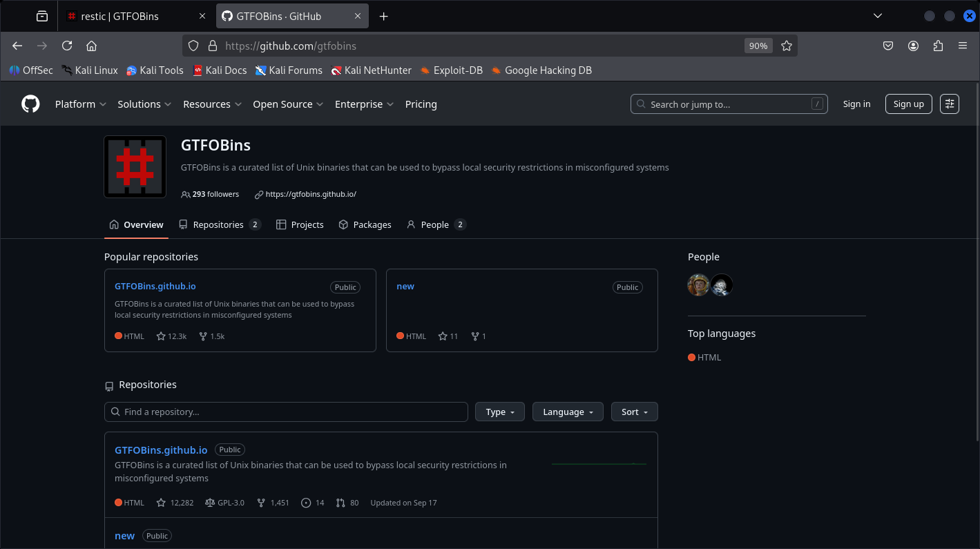The image size is (980, 549).
Task: Expand the Type filter dropdown
Action: (499, 412)
